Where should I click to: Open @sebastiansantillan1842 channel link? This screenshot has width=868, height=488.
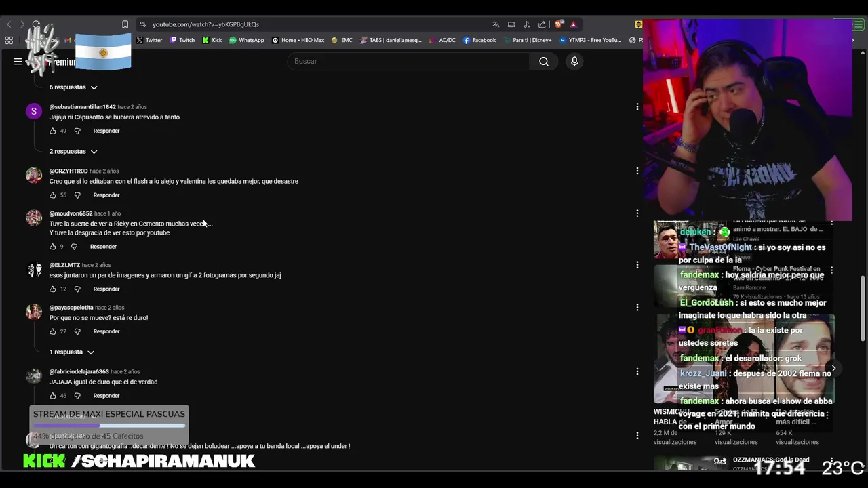point(83,107)
